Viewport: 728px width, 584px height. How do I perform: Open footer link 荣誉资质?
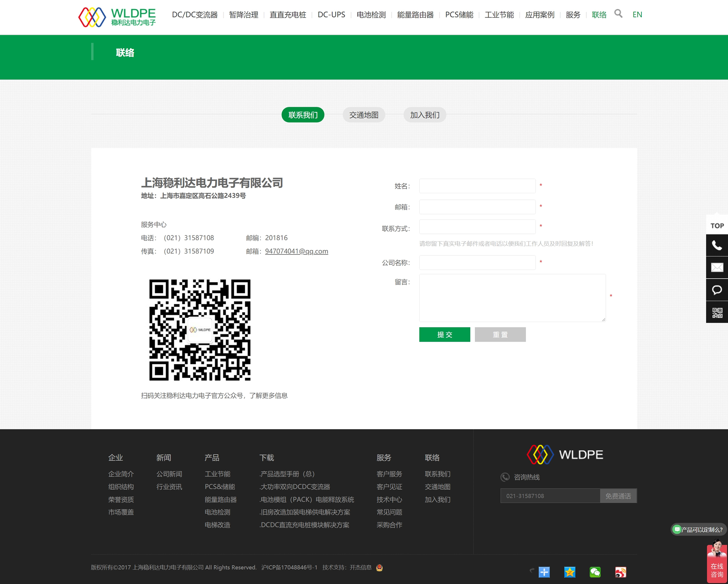coord(121,499)
